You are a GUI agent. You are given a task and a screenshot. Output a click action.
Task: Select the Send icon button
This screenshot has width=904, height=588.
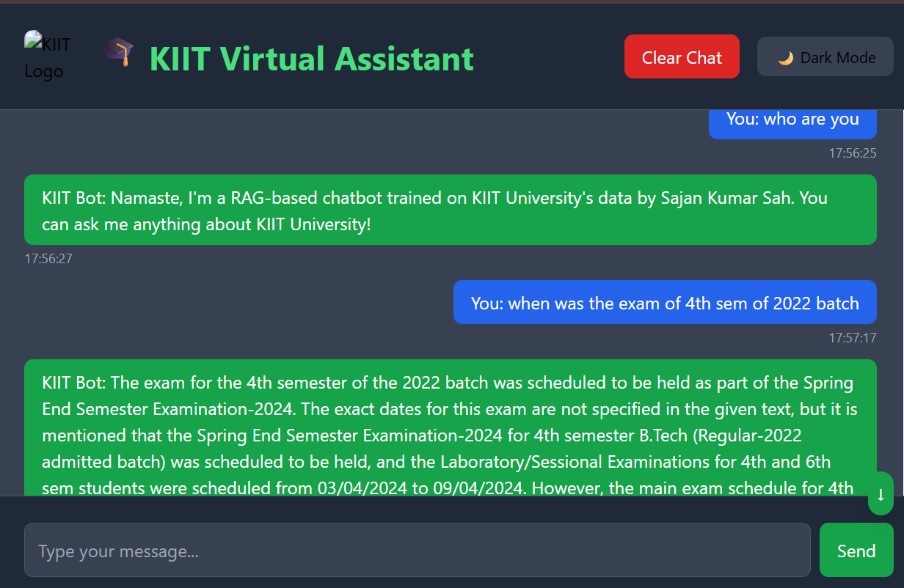pyautogui.click(x=856, y=551)
